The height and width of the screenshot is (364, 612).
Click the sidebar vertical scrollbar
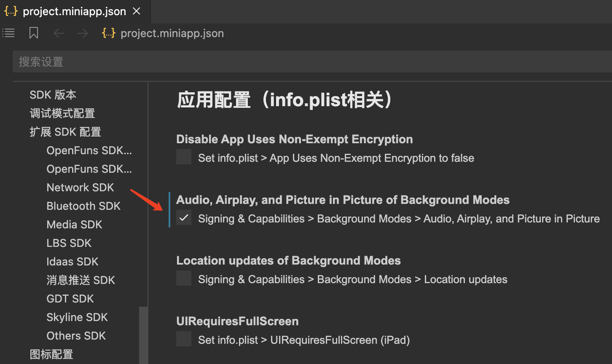point(144,335)
